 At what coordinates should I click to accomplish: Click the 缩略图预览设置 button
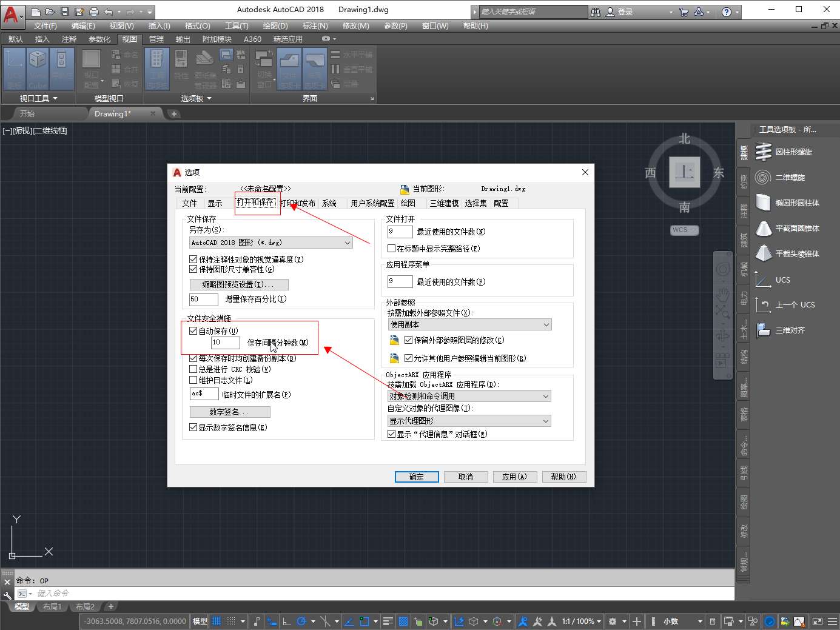tap(239, 284)
